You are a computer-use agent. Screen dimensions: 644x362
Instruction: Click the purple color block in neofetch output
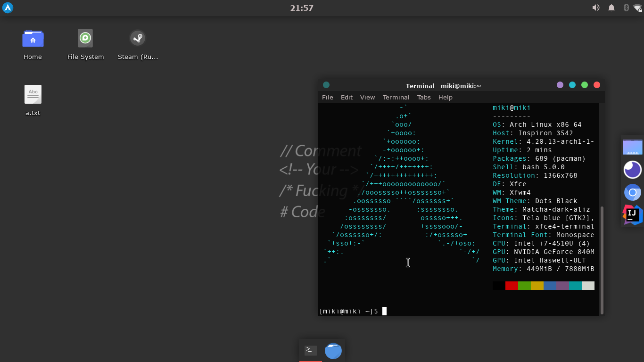(562, 286)
